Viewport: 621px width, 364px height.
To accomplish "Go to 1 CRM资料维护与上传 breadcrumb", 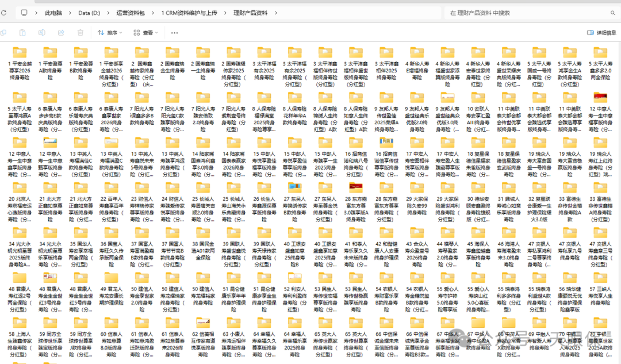I will [x=190, y=12].
